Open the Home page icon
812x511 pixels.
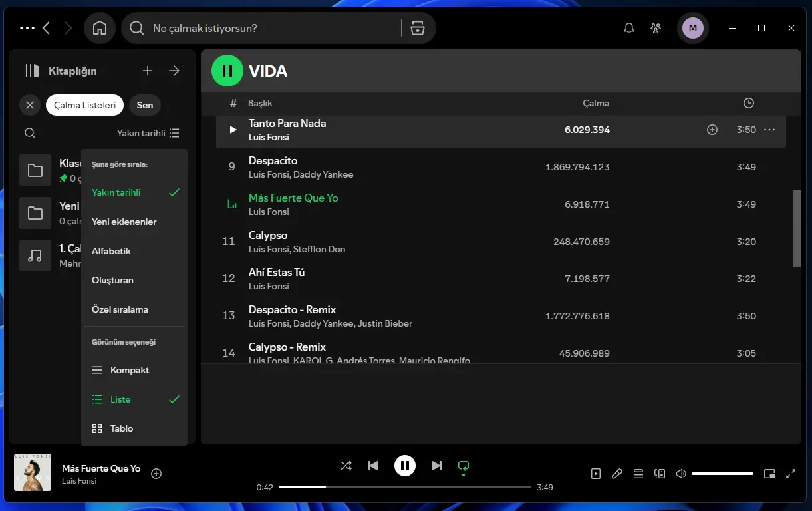click(100, 28)
